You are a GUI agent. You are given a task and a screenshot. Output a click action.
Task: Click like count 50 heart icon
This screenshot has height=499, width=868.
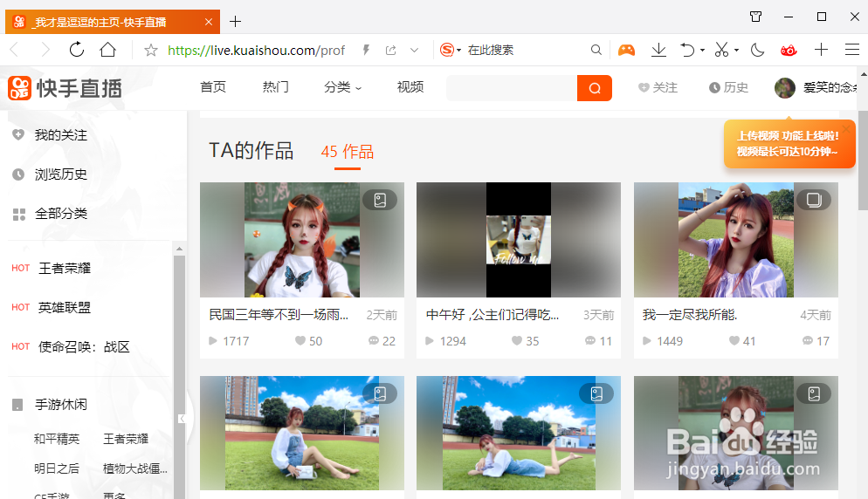300,341
